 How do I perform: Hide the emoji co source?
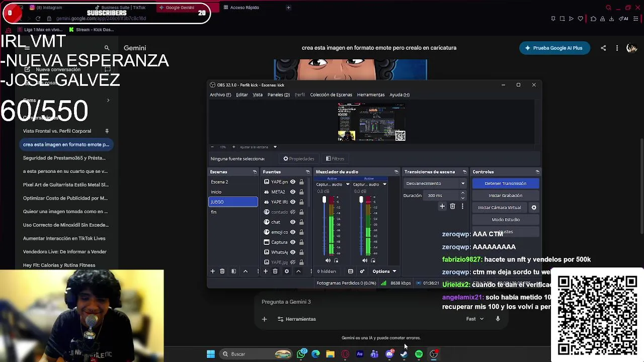pyautogui.click(x=293, y=232)
